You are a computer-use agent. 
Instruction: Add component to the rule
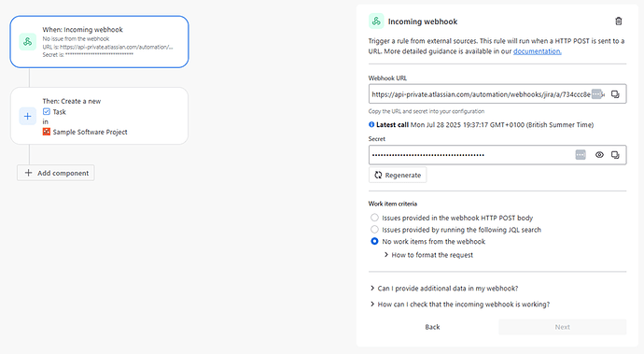(56, 173)
